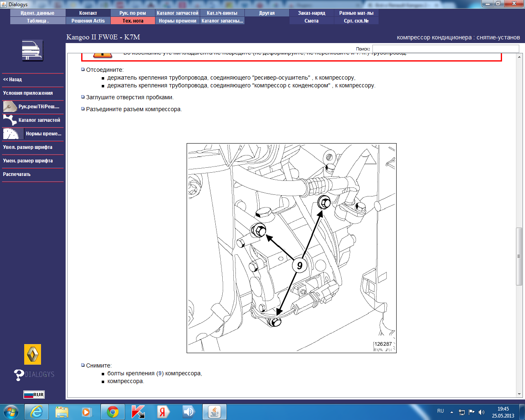
Task: Click the Отсоедините: step text
Action: (x=105, y=70)
